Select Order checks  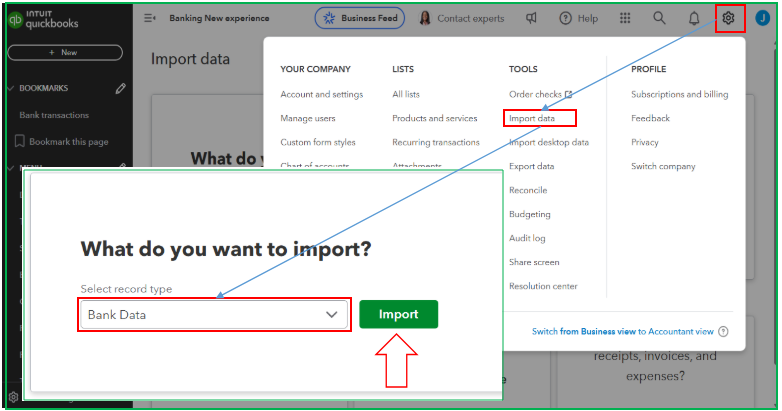[x=535, y=94]
